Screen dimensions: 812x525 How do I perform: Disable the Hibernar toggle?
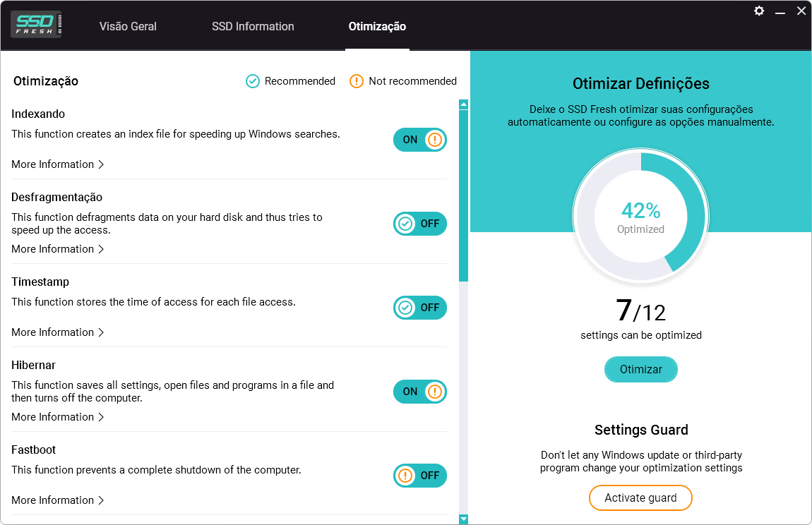[420, 392]
